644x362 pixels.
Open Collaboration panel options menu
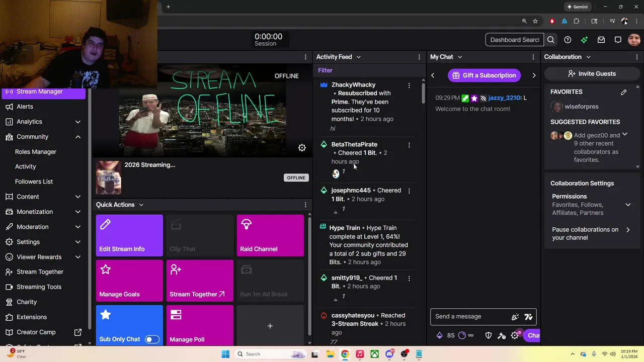click(x=637, y=57)
